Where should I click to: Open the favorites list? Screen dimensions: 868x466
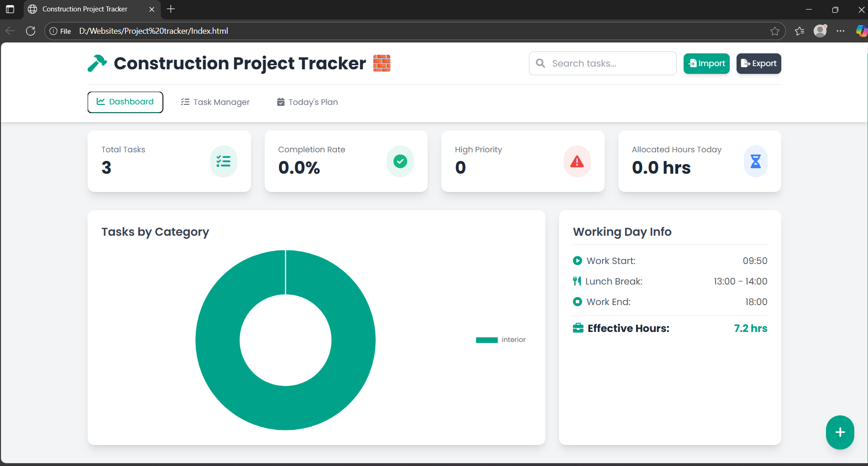(799, 31)
